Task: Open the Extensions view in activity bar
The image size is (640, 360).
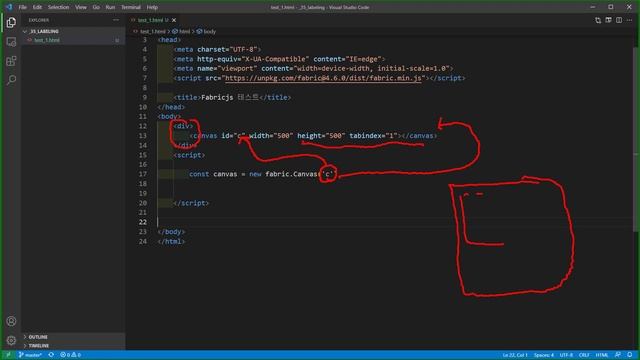Action: click(11, 61)
